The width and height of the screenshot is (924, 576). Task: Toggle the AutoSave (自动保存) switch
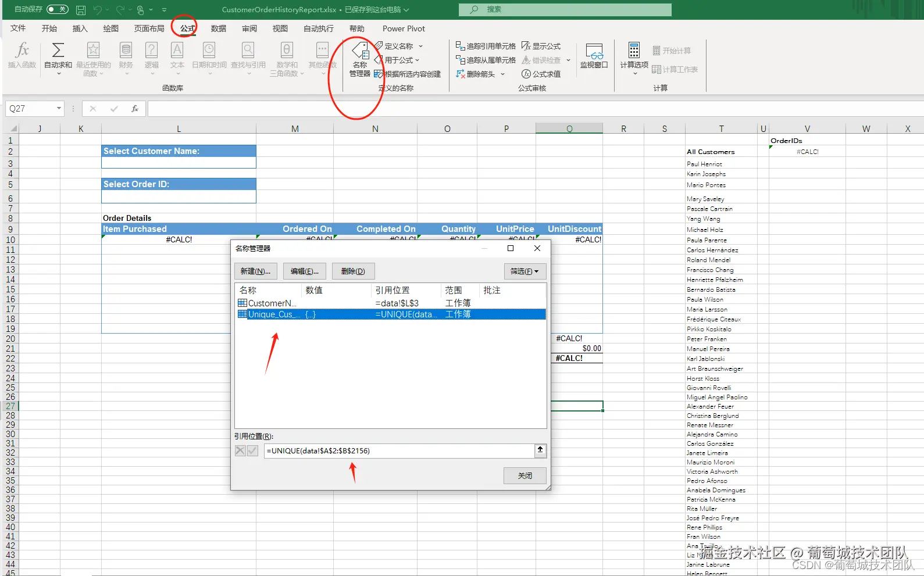57,9
